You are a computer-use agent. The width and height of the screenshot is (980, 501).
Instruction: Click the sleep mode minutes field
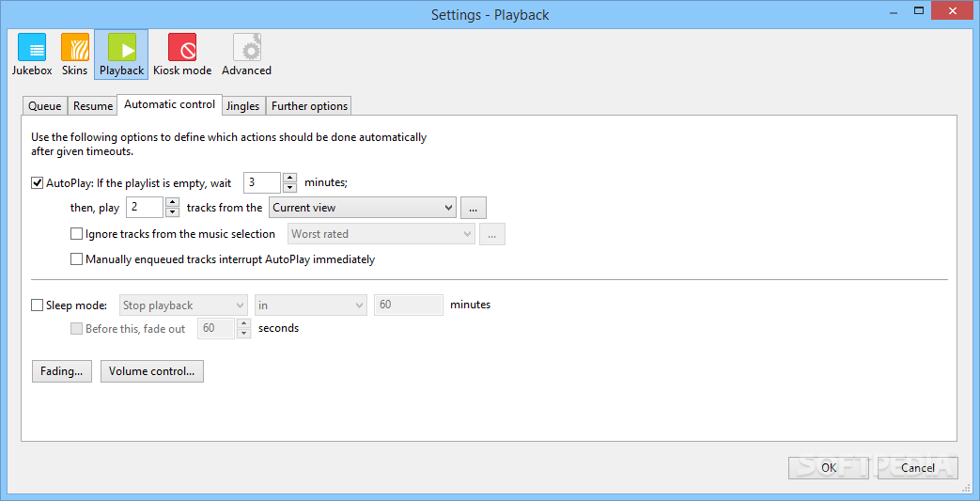pyautogui.click(x=409, y=305)
